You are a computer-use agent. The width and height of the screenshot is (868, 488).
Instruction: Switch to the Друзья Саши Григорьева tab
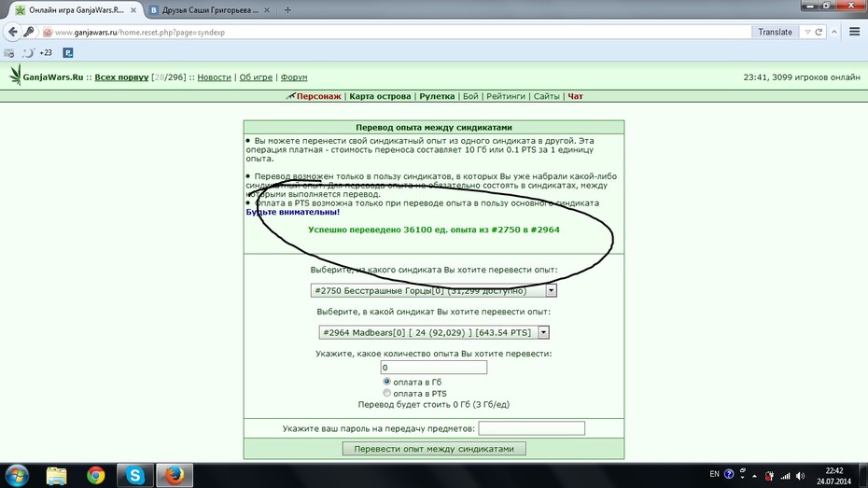tap(210, 10)
